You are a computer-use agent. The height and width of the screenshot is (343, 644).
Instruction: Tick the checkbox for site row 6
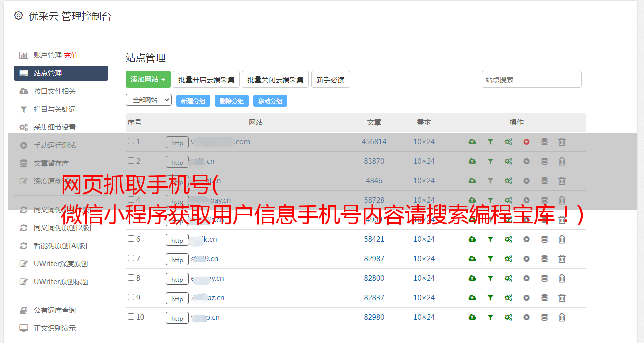[131, 239]
